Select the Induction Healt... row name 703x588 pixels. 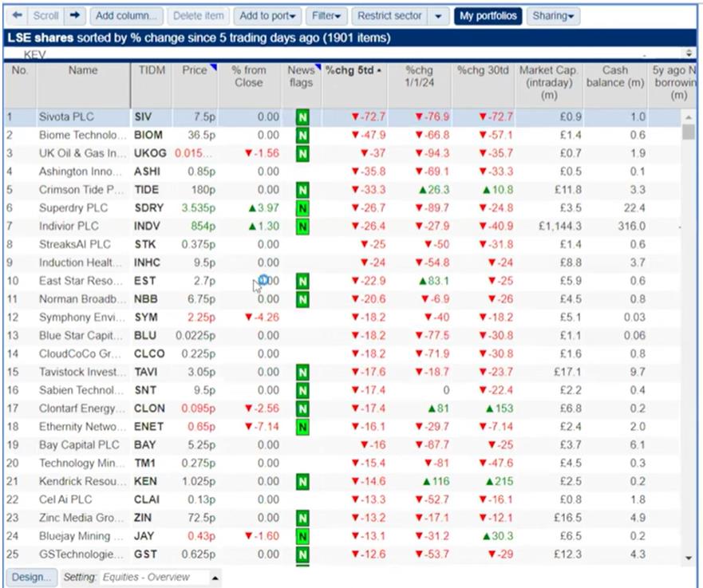80,262
